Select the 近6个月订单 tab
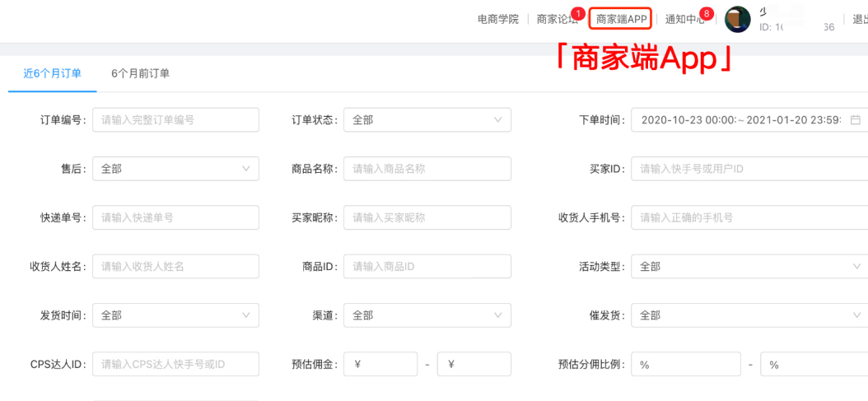Viewport: 868px width, 401px height. (x=53, y=73)
